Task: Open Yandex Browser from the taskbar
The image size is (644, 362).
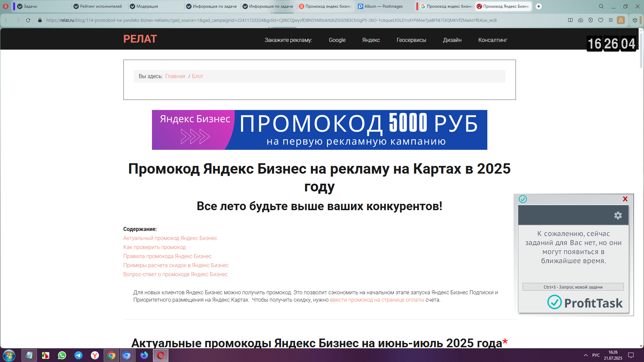Action: pyautogui.click(x=95, y=355)
